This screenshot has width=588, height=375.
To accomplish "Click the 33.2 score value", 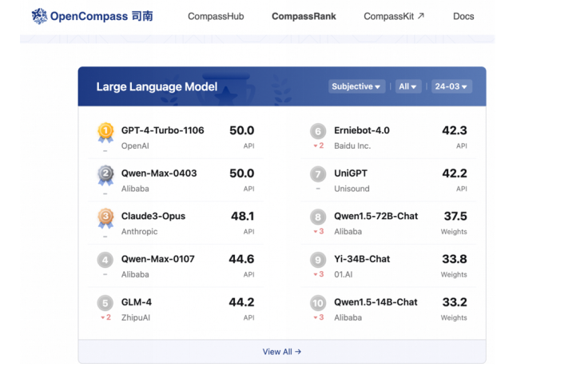I will click(455, 302).
